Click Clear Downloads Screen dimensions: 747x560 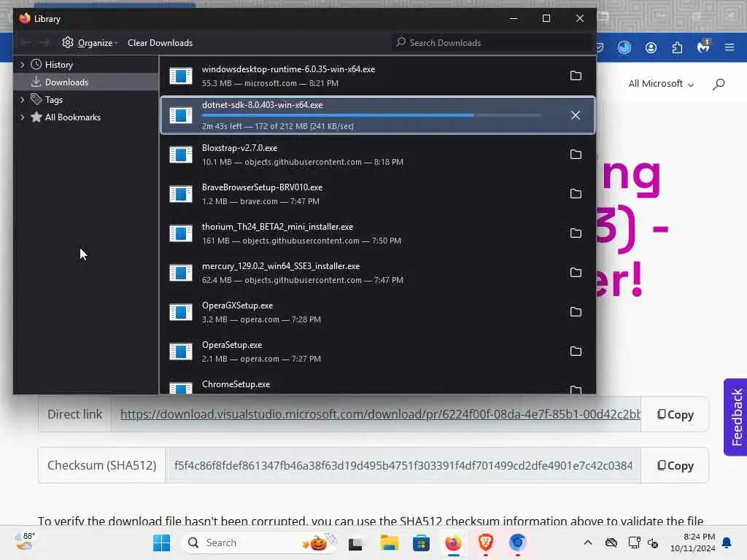coord(160,43)
